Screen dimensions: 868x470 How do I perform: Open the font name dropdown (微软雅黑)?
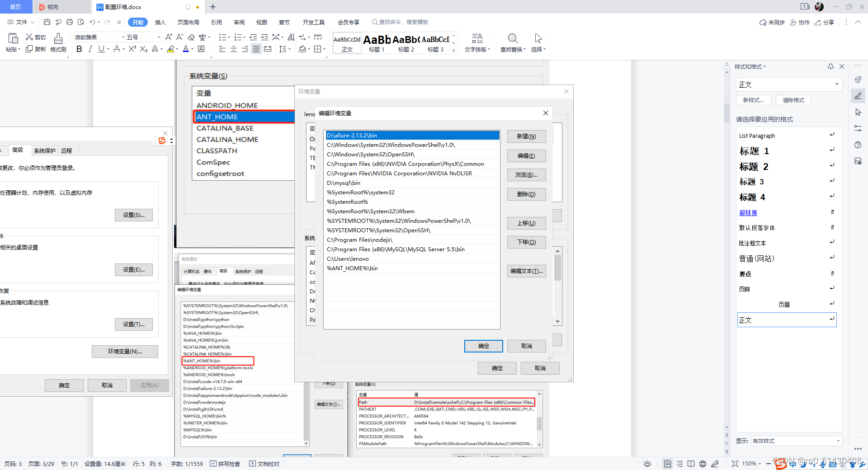123,37
